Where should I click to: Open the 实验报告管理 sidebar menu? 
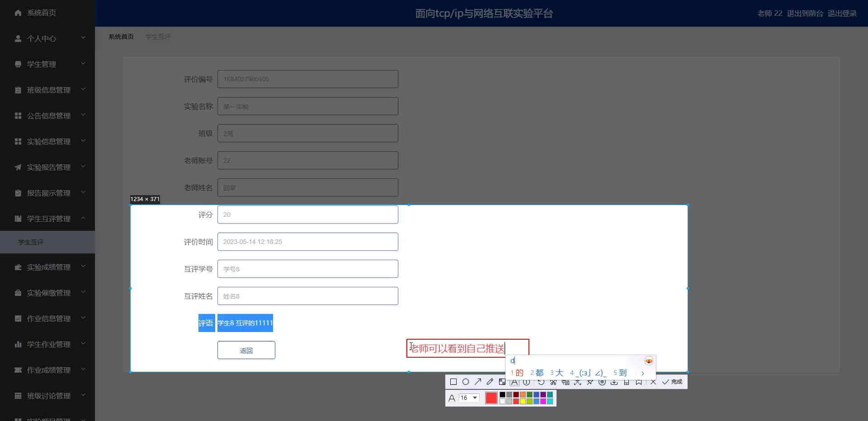coord(47,167)
